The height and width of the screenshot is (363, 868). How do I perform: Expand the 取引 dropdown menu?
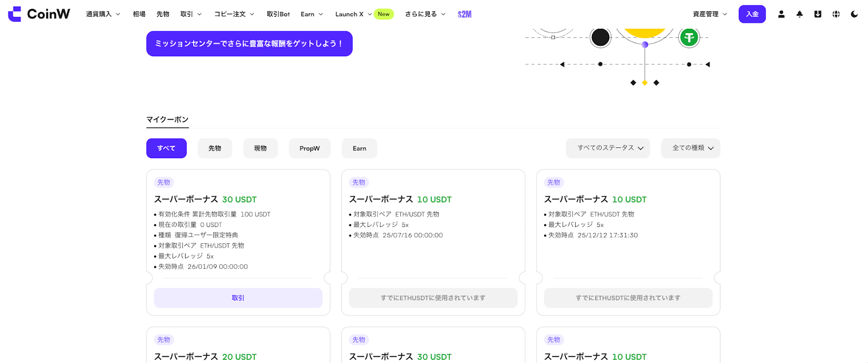click(191, 14)
